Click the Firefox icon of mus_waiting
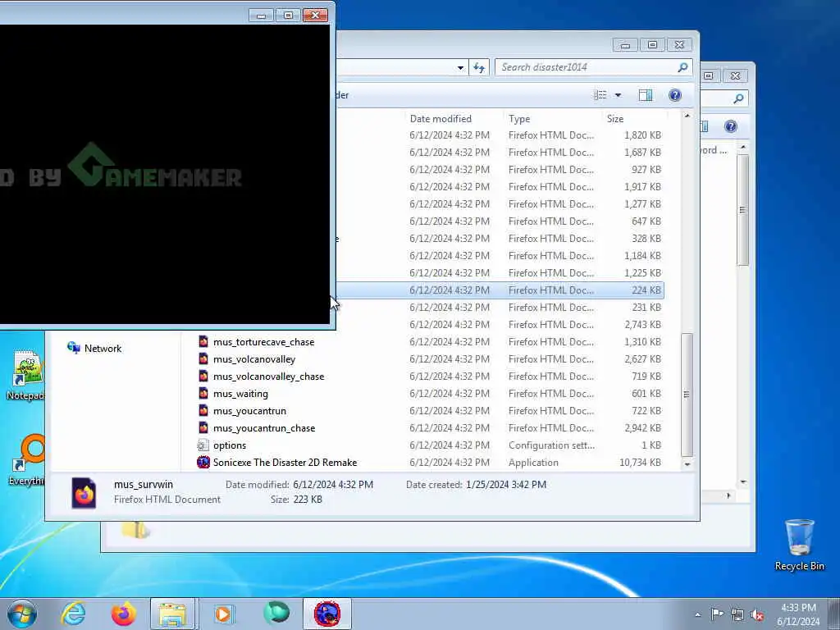 (203, 393)
